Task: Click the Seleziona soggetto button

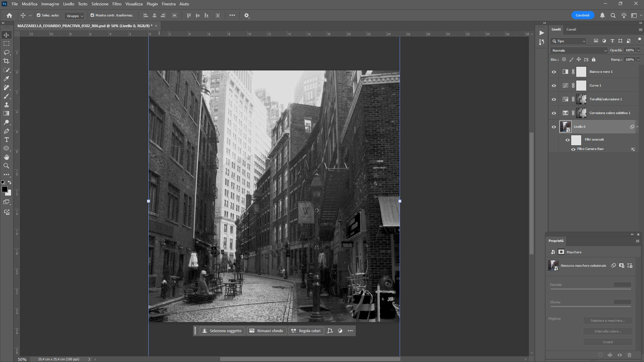Action: pyautogui.click(x=222, y=331)
